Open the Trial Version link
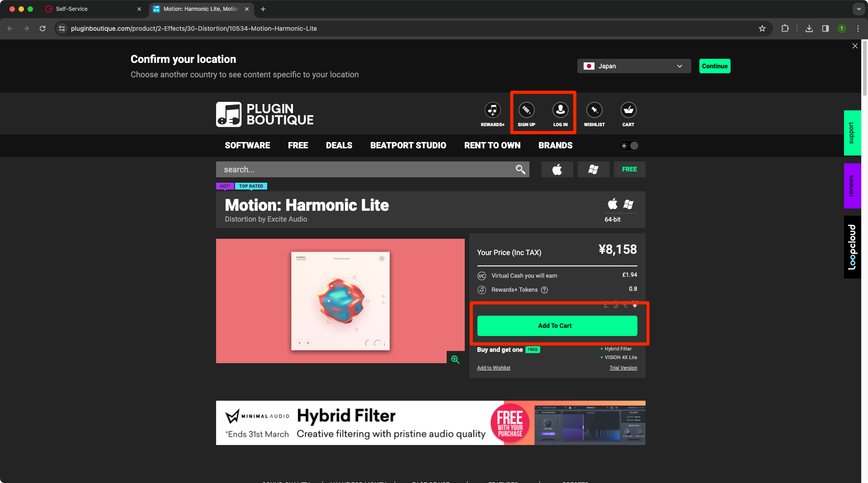The width and height of the screenshot is (868, 483). point(623,368)
